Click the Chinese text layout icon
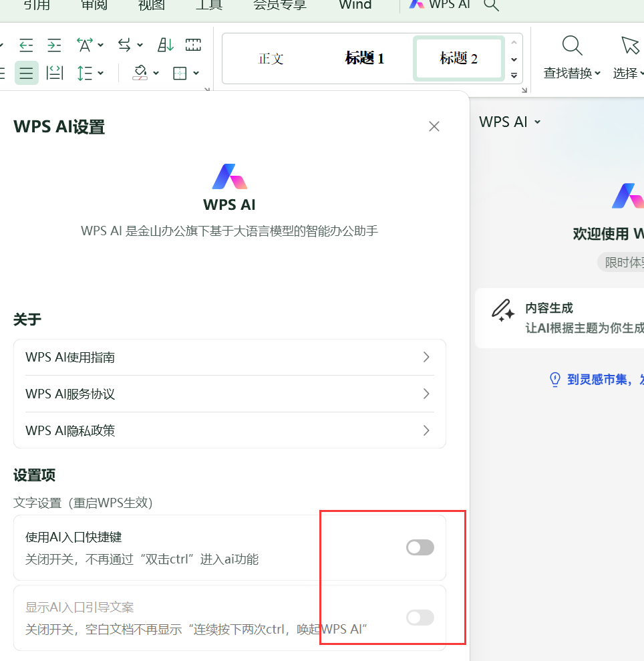 point(85,45)
